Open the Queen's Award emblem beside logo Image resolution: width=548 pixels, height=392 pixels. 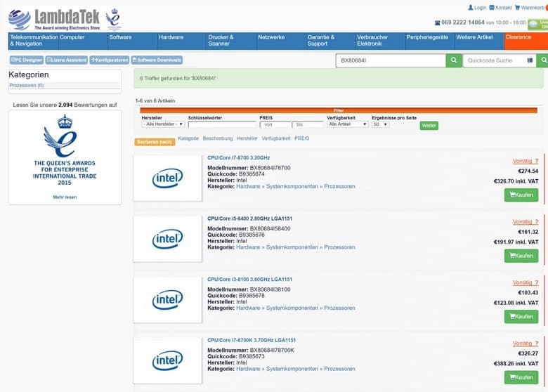114,19
